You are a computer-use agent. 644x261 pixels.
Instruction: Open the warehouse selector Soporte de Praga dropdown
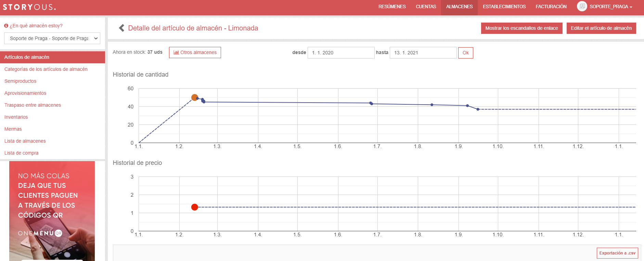click(x=52, y=38)
